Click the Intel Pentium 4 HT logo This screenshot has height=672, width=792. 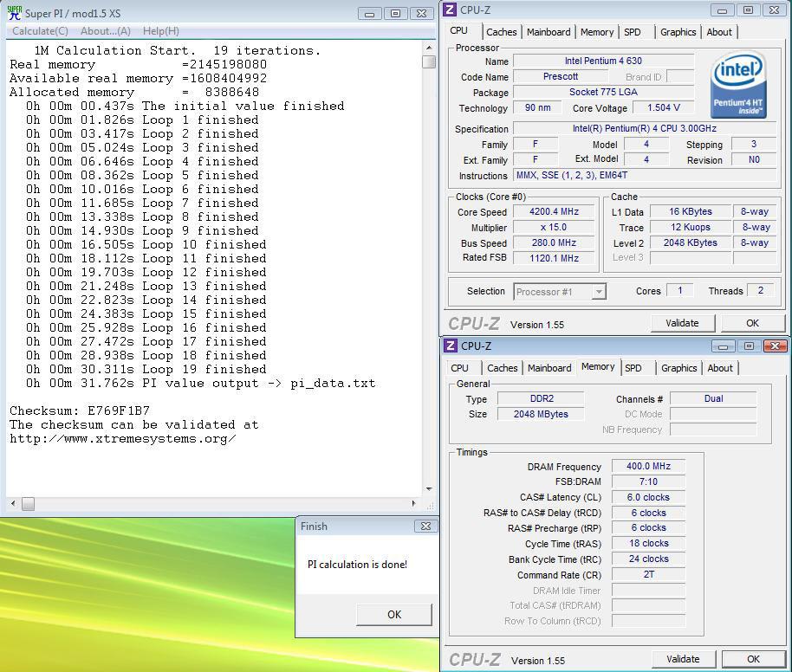click(738, 84)
